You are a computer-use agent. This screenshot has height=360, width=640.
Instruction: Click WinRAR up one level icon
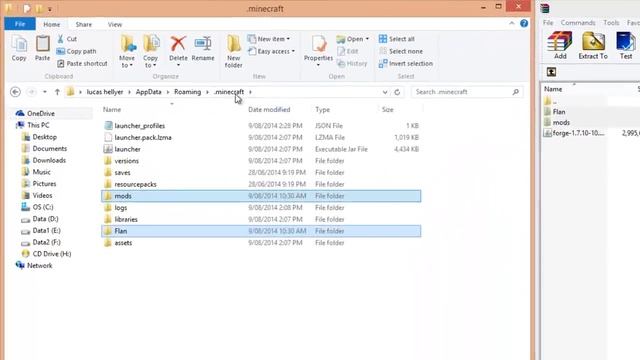click(x=551, y=72)
